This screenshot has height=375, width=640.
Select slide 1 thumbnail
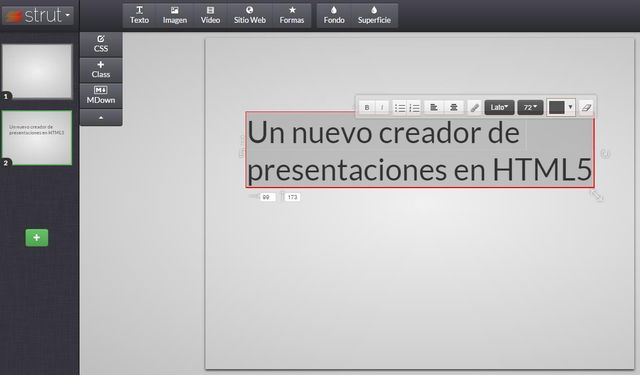pyautogui.click(x=37, y=71)
